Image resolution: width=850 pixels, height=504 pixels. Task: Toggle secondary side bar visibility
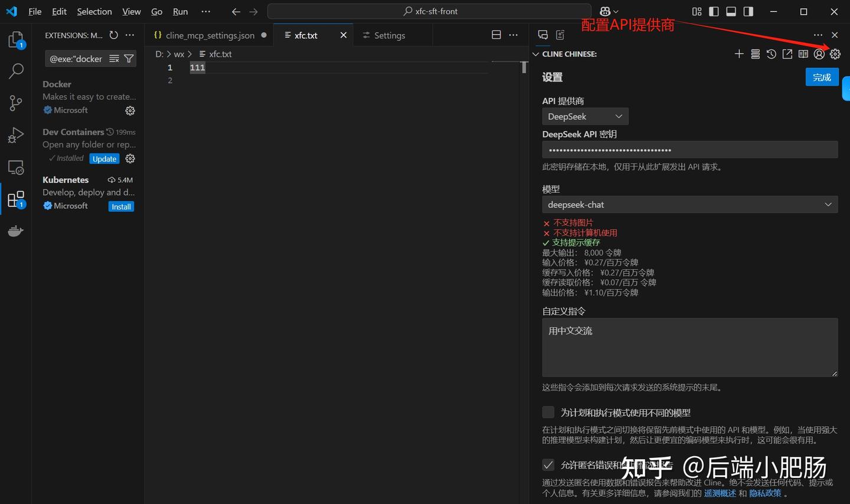(748, 12)
